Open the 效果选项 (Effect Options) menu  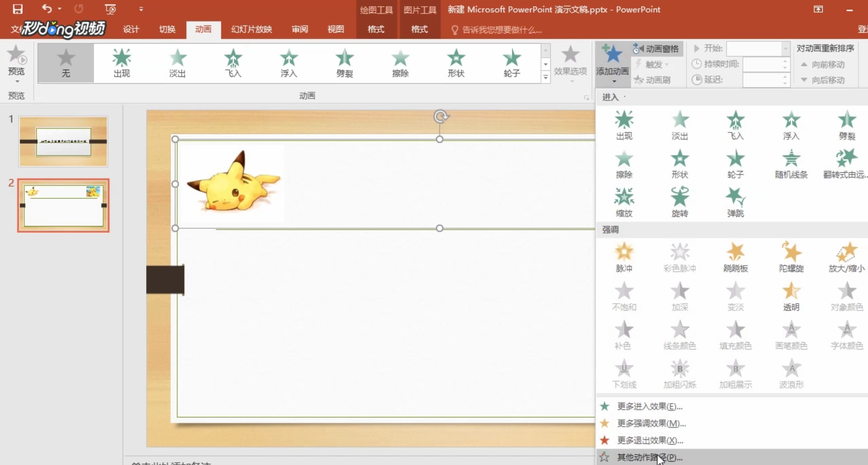click(570, 62)
